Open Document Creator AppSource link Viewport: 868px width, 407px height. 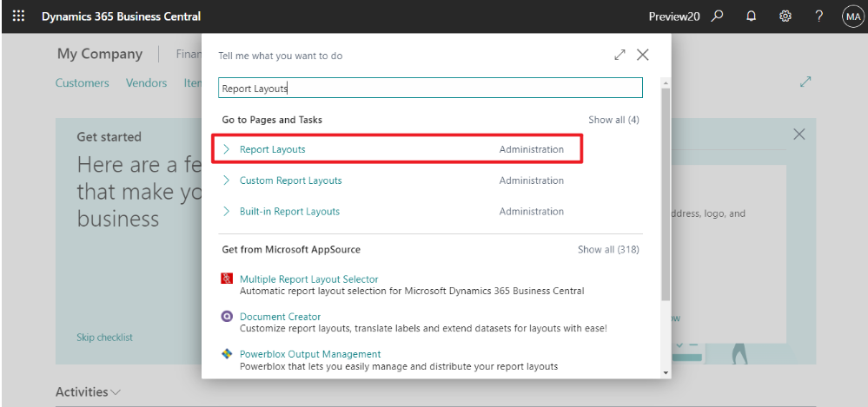point(280,317)
